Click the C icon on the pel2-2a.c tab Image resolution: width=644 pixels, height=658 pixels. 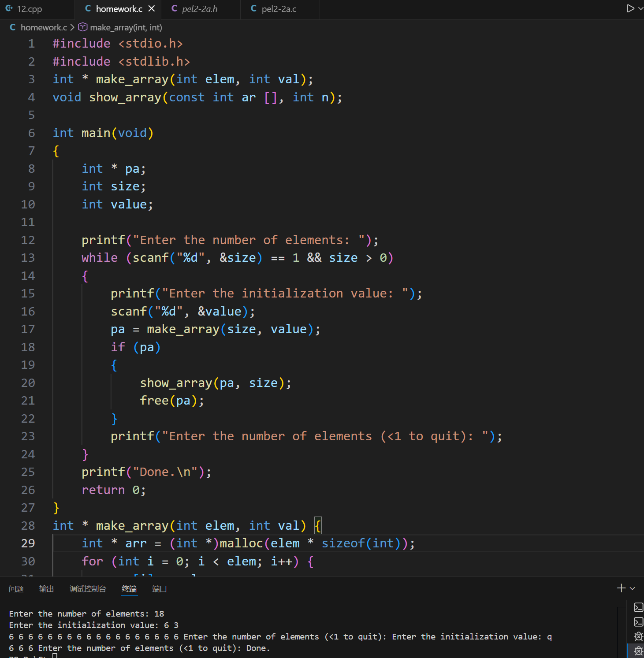254,8
